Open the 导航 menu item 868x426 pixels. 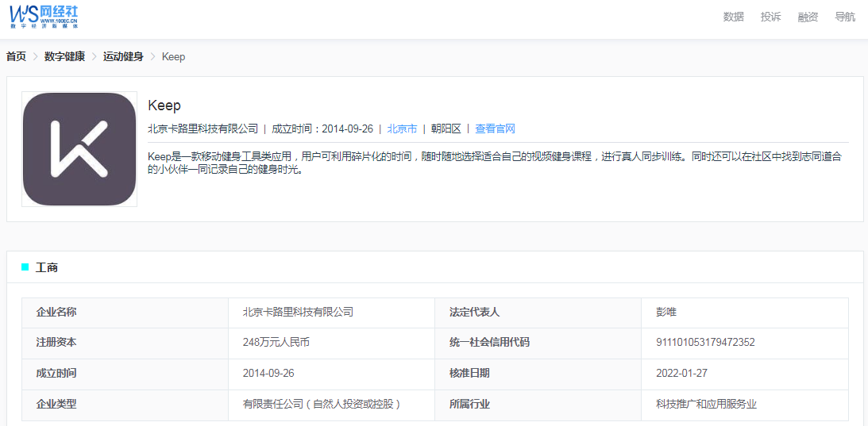pos(845,17)
